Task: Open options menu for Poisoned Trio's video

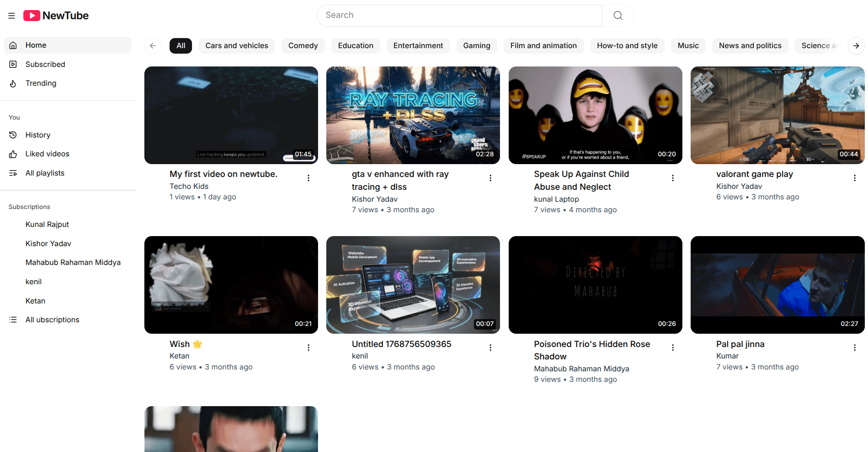Action: point(673,347)
